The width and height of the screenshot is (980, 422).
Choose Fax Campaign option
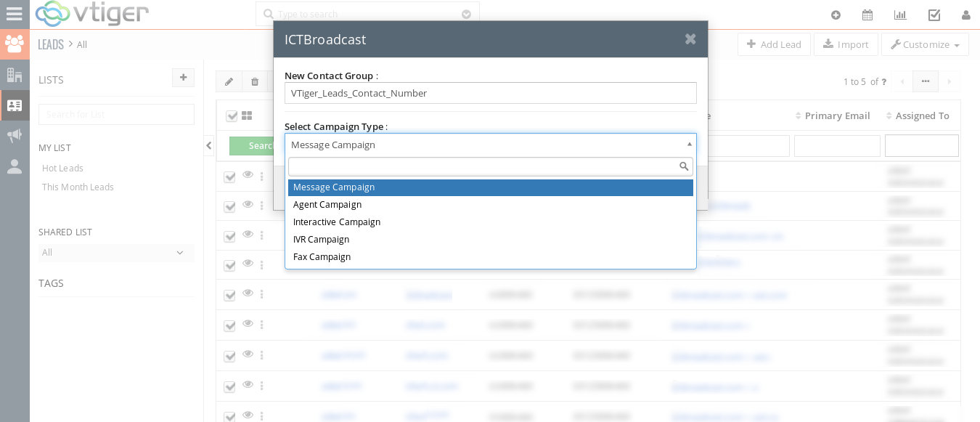pyautogui.click(x=491, y=257)
